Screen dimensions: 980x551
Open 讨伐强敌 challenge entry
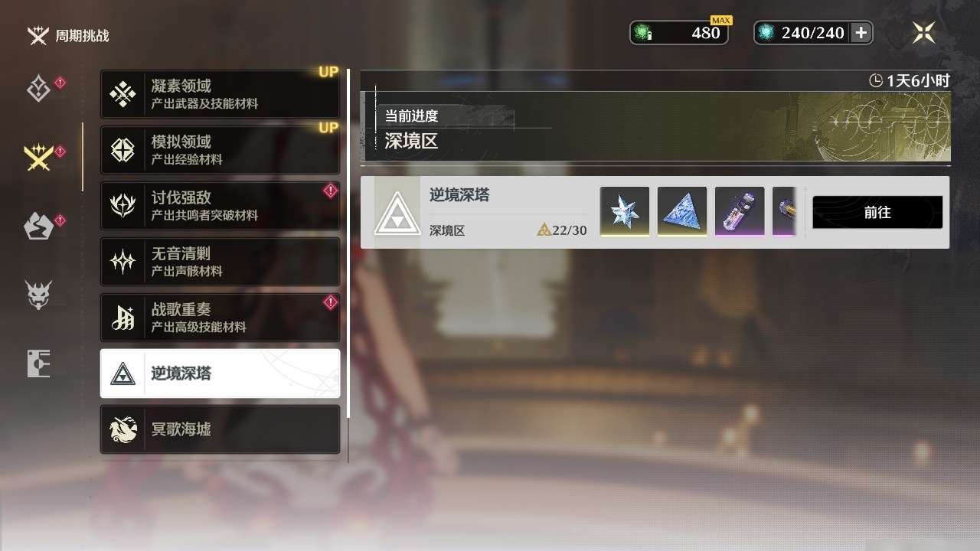220,206
